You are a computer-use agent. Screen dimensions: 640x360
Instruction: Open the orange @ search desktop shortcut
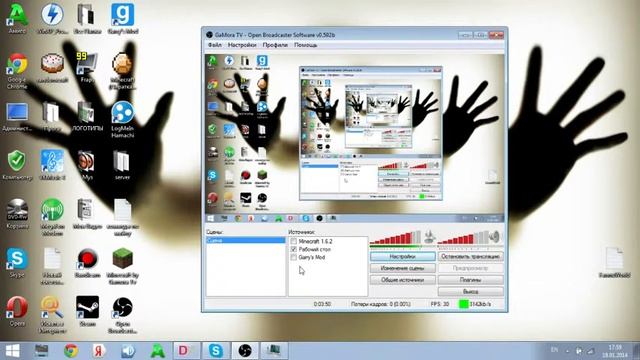[52, 314]
